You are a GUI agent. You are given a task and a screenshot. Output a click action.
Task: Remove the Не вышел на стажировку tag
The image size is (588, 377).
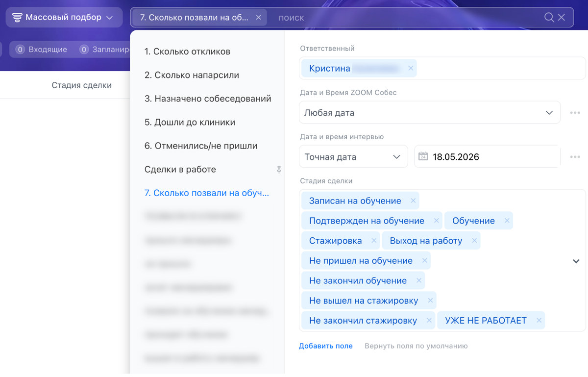pos(430,301)
